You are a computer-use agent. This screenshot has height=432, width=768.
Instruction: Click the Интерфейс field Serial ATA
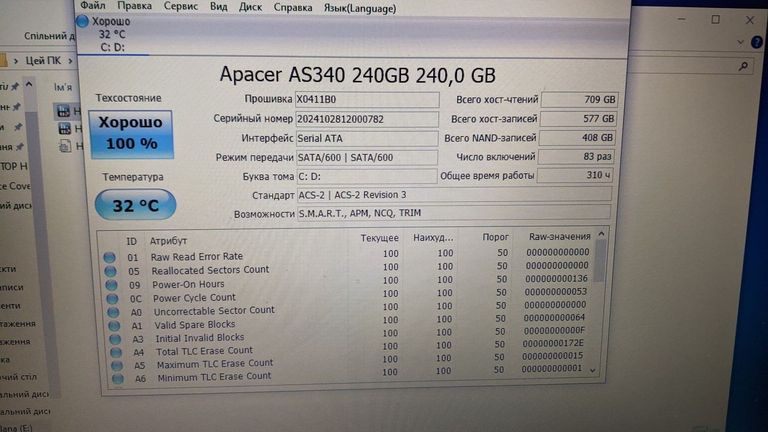[x=367, y=138]
